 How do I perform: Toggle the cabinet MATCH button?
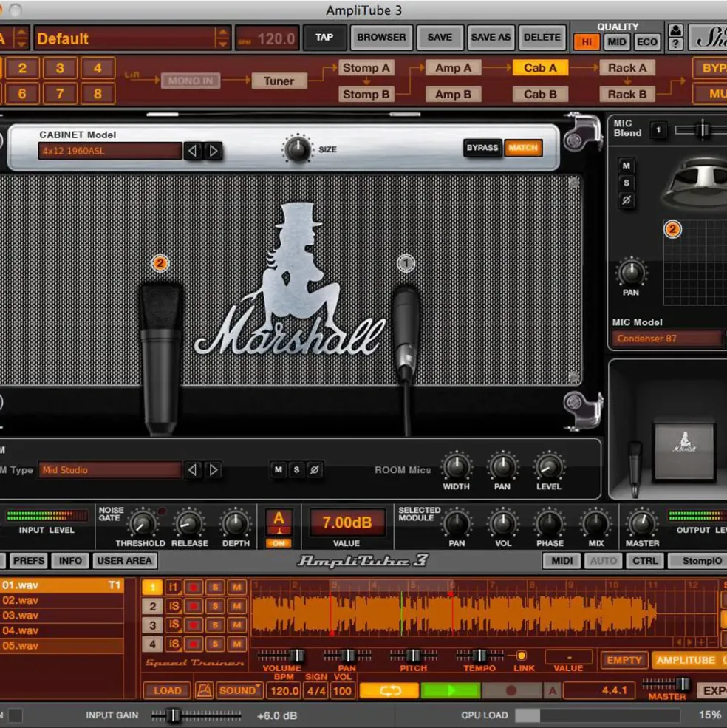[x=523, y=148]
